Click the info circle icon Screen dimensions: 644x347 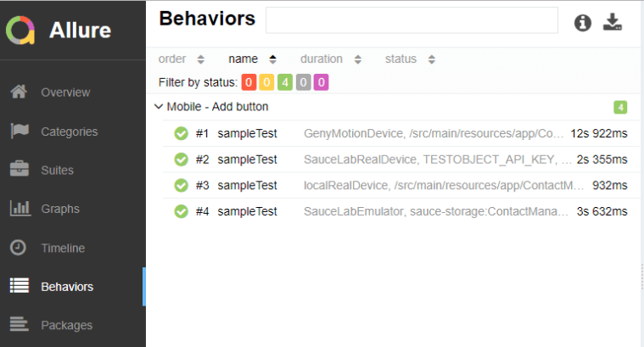pos(583,23)
